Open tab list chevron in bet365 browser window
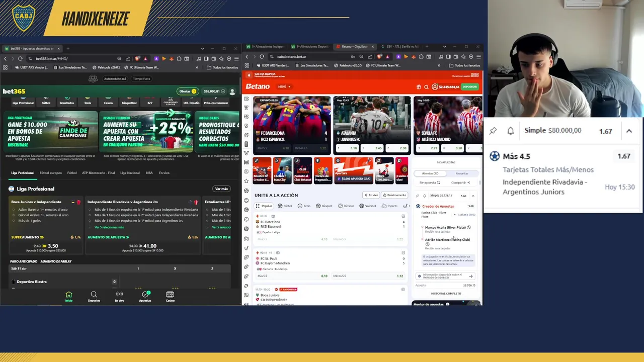Screen dimensions: 644x362 (x=202, y=49)
